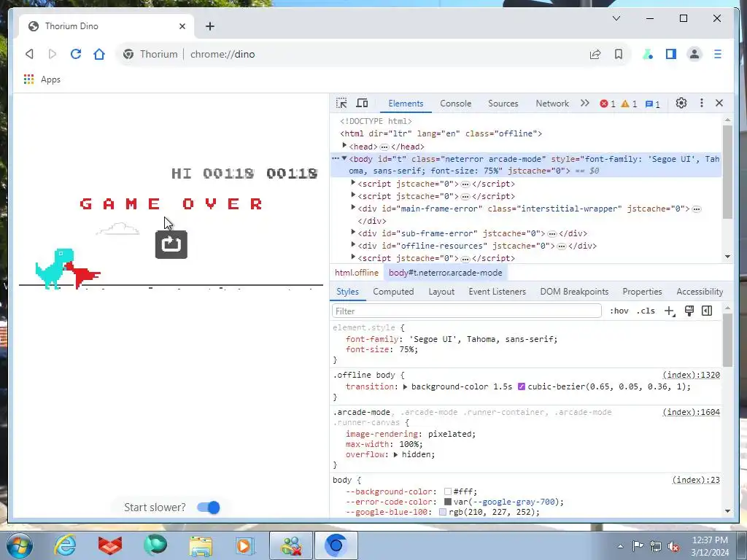Navigate back in browser

coord(29,54)
